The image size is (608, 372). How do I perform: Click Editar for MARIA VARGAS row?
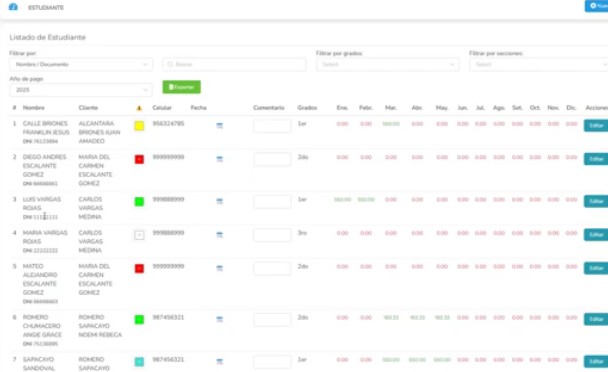pyautogui.click(x=596, y=235)
